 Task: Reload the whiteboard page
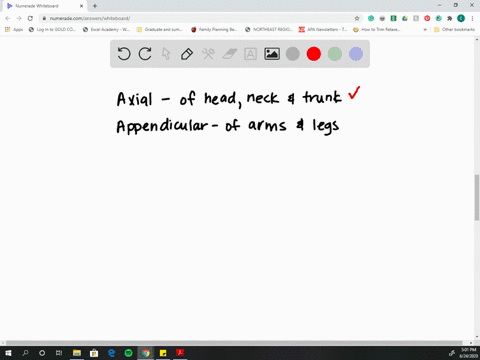pos(30,18)
